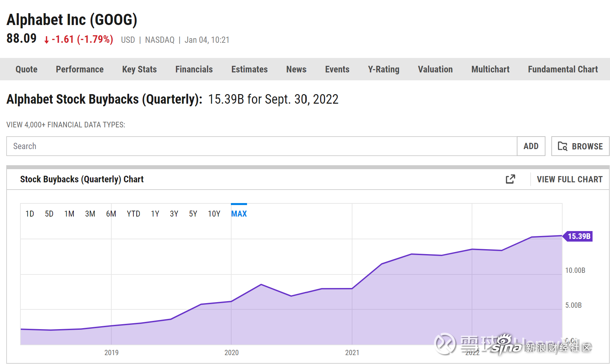Screen dimensions: 610x364
Task: Click the -1.61 (-1.79%) price change
Action: tap(79, 39)
